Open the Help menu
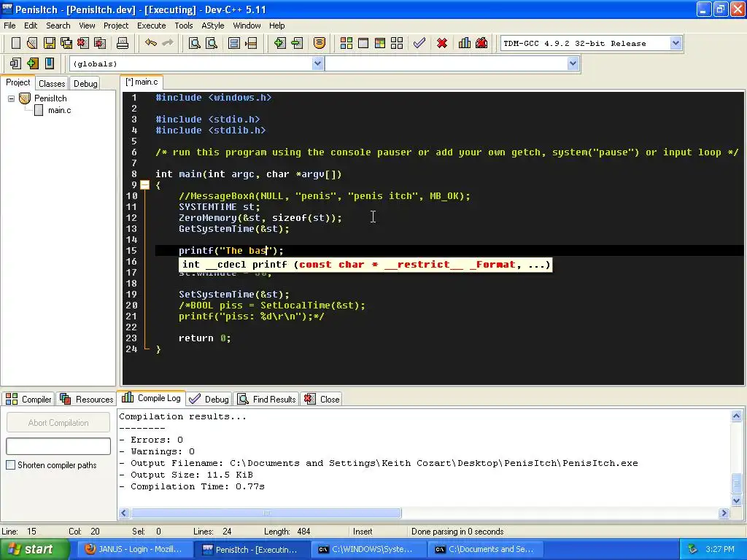This screenshot has width=747, height=560. (x=276, y=26)
